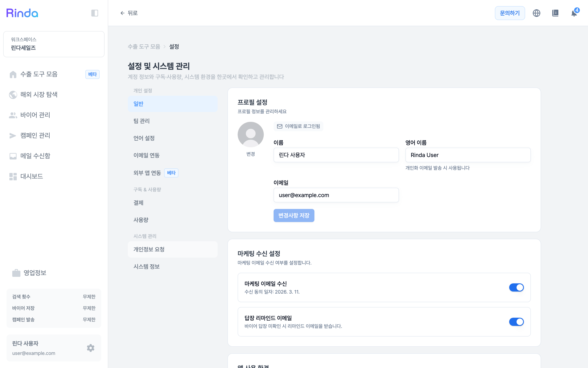Click the 수출 도구 모음 breadcrumb link
The image size is (588, 368).
click(x=144, y=46)
